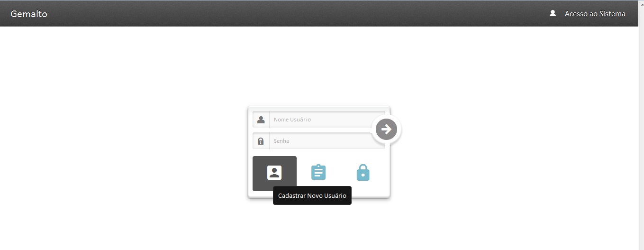The height and width of the screenshot is (250, 644).
Task: Click the user silhouette beside Nome Usuário
Action: (x=261, y=120)
